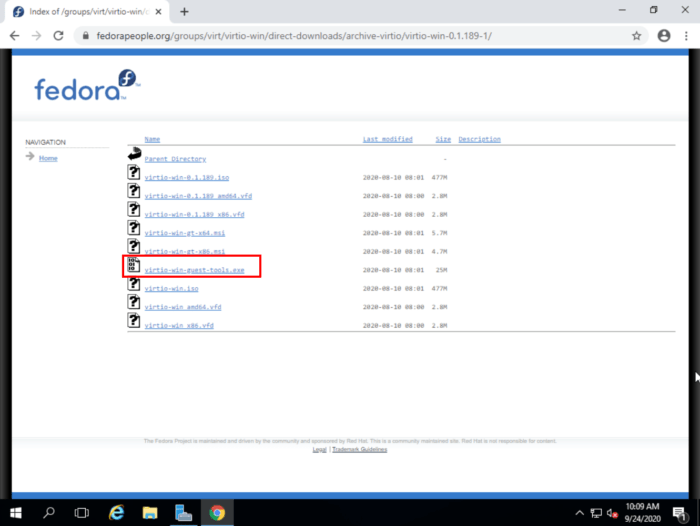Click the browser forward arrow
700x526 pixels.
pyautogui.click(x=36, y=36)
